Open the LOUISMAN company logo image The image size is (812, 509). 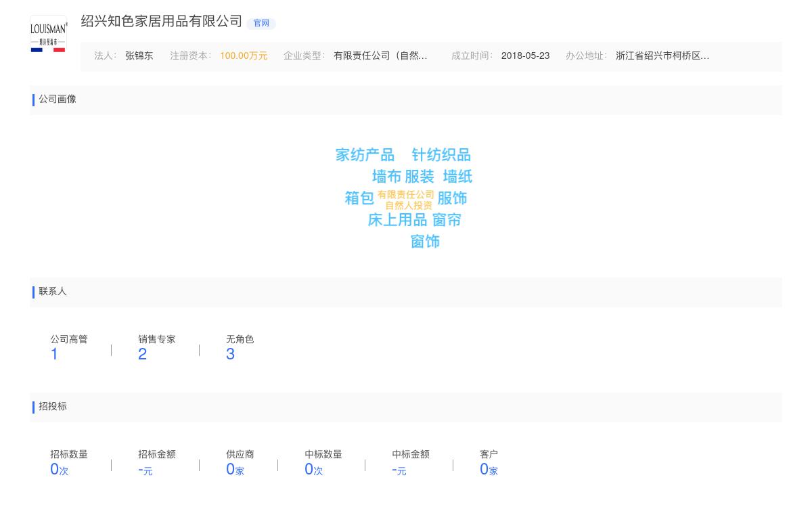click(48, 33)
